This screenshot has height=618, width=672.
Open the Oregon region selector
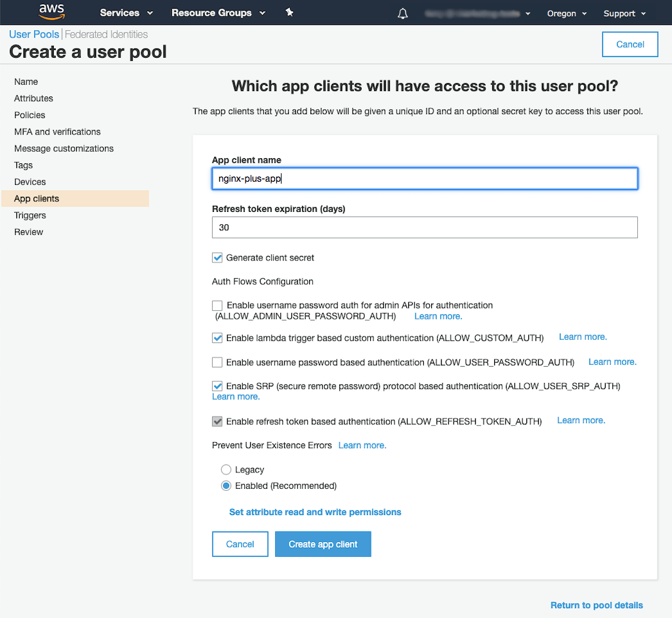[x=567, y=13]
